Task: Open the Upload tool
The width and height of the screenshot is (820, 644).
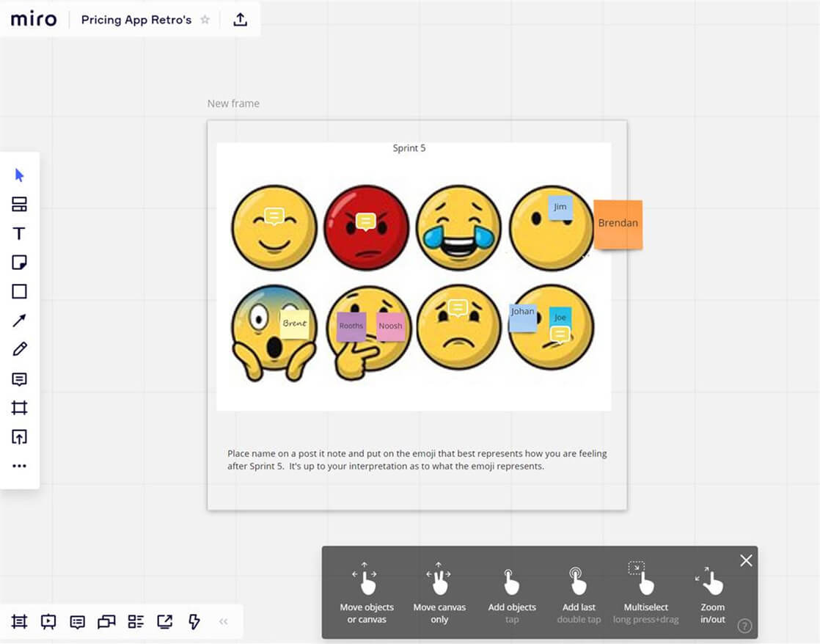Action: (19, 437)
